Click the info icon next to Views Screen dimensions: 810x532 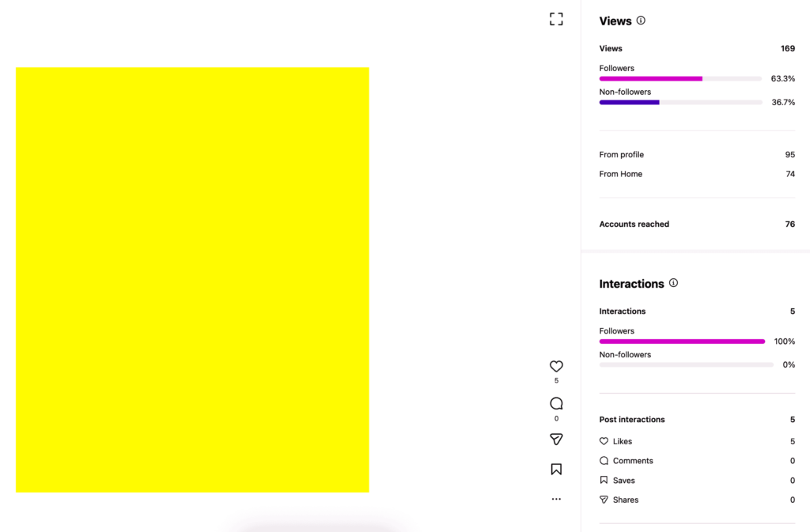[x=641, y=21]
